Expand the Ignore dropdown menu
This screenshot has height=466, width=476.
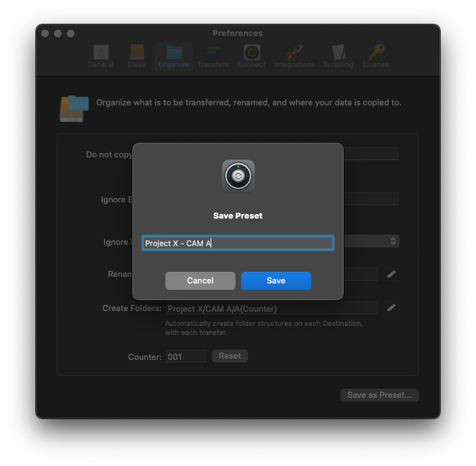(x=392, y=241)
